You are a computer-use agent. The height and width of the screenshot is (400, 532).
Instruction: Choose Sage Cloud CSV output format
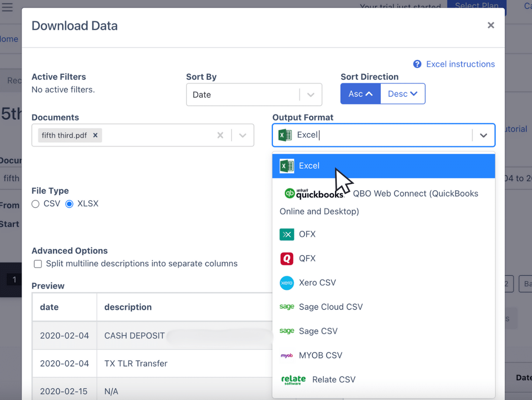383,307
